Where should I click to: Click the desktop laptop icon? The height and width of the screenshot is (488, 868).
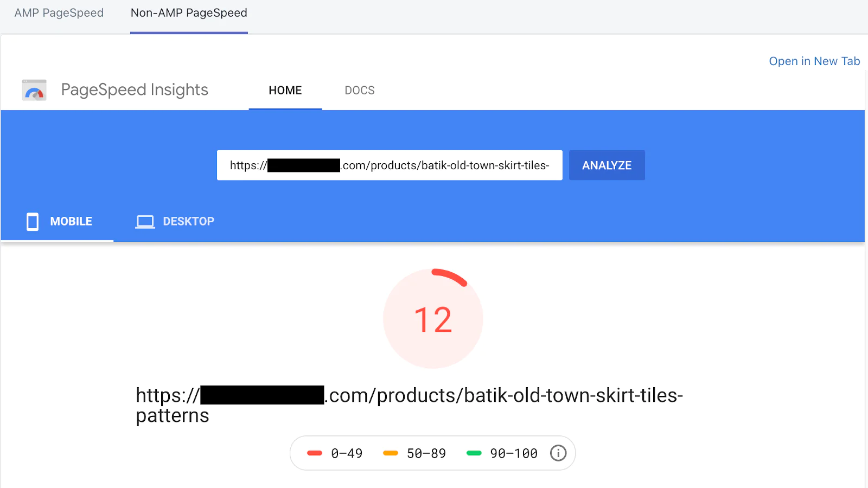coord(145,222)
